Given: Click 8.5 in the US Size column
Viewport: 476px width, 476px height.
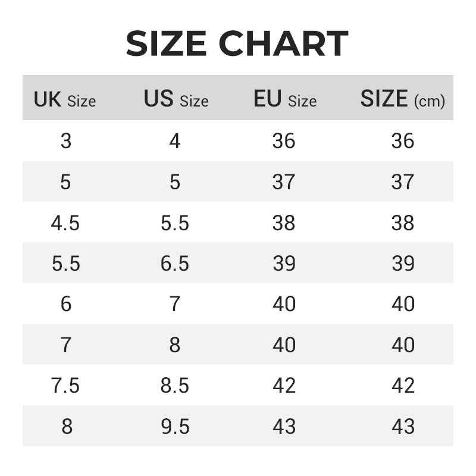Looking at the screenshot, I should pyautogui.click(x=174, y=386).
